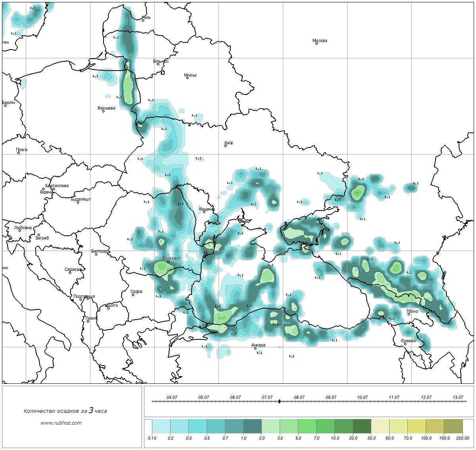The height and width of the screenshot is (450, 476).
Task: Click the Київ city marker on map
Action: coord(225,146)
